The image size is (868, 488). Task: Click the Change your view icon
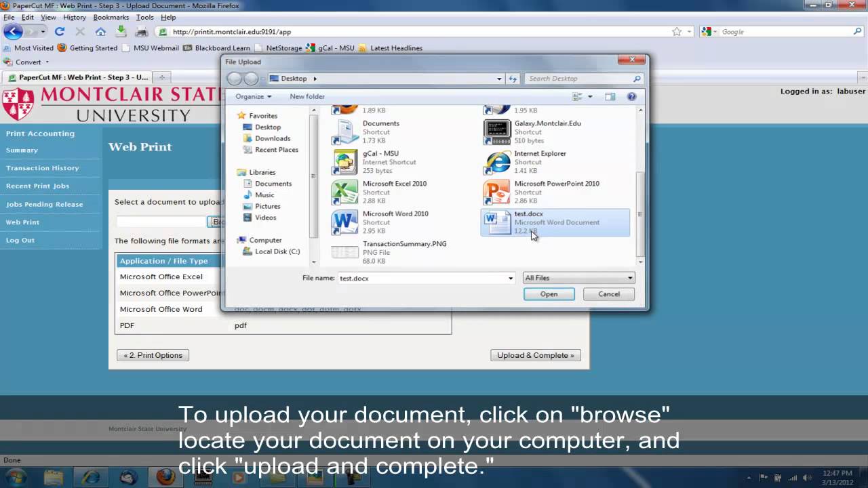578,97
